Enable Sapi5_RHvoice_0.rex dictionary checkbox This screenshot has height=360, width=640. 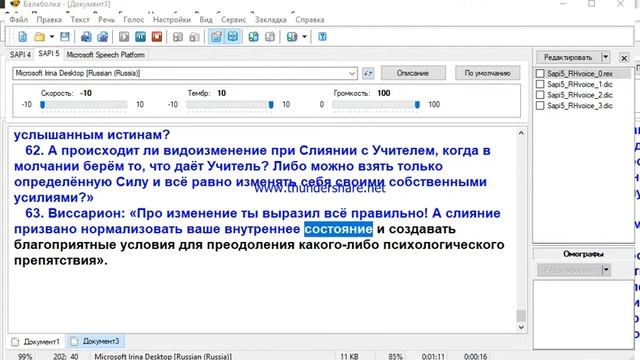(x=540, y=73)
